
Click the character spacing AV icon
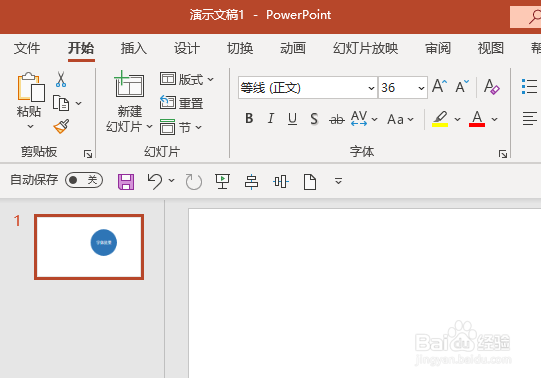pos(359,118)
